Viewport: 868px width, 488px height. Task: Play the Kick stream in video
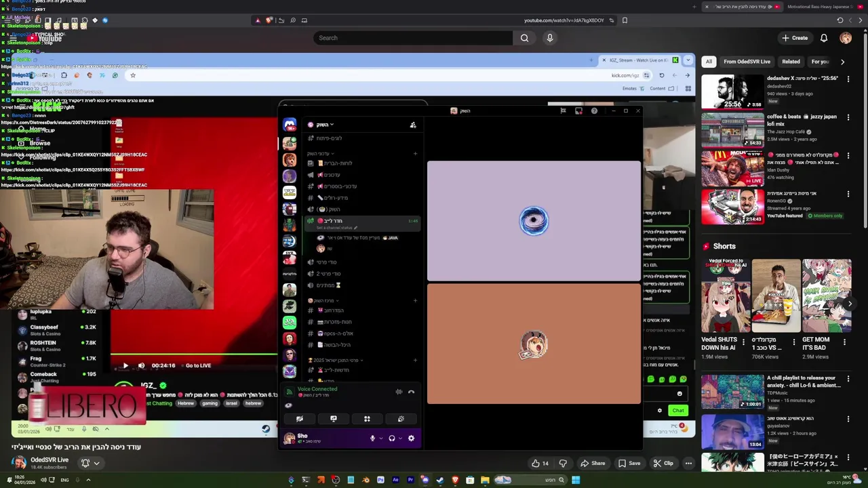coord(125,365)
